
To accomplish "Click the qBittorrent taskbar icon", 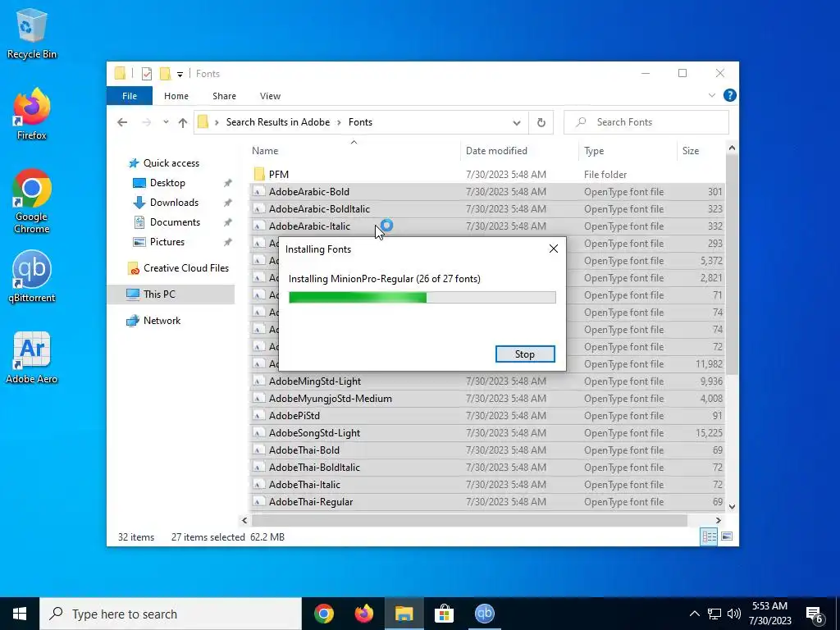I will coord(484,614).
